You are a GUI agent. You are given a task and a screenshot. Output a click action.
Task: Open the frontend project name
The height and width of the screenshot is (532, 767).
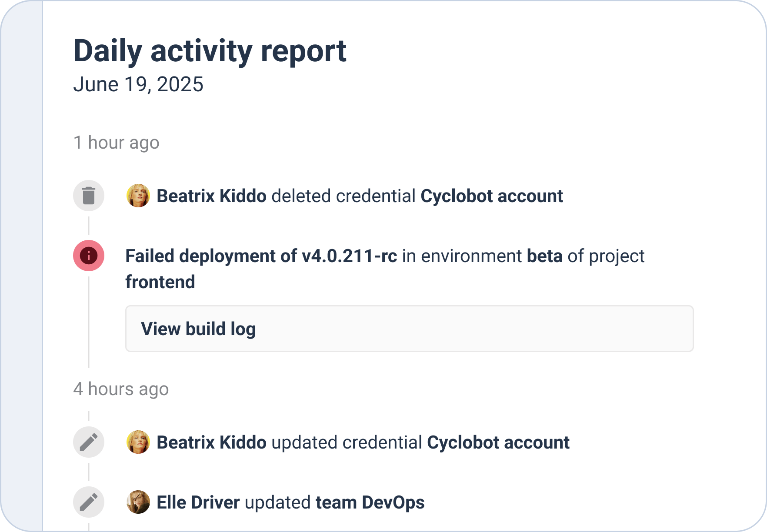[160, 282]
